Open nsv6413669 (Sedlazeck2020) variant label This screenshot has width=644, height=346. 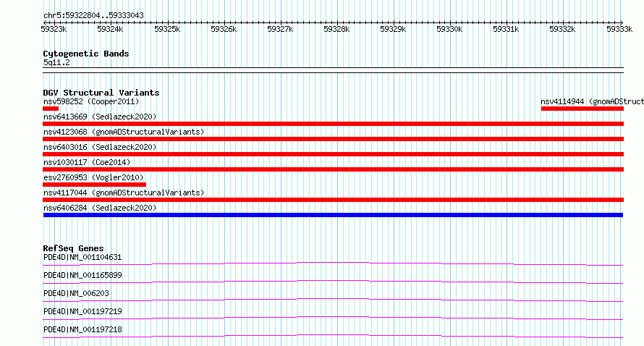100,117
